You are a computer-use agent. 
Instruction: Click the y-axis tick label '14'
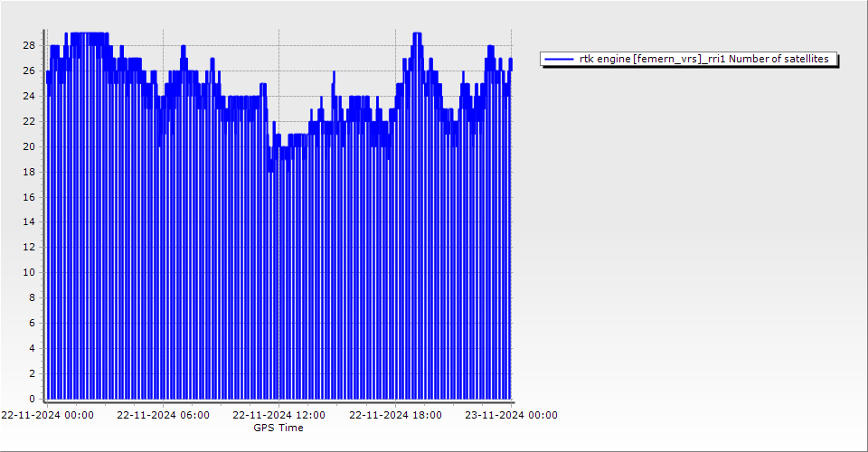29,221
